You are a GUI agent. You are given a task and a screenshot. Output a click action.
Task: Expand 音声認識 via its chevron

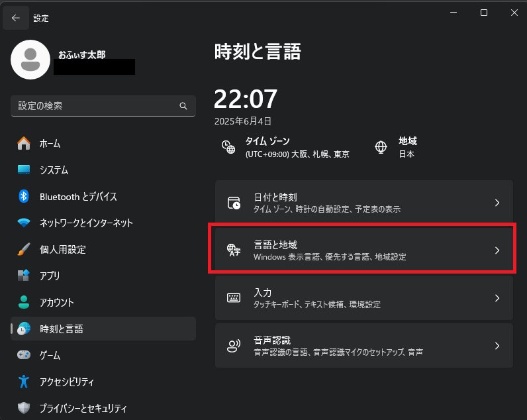click(x=497, y=346)
